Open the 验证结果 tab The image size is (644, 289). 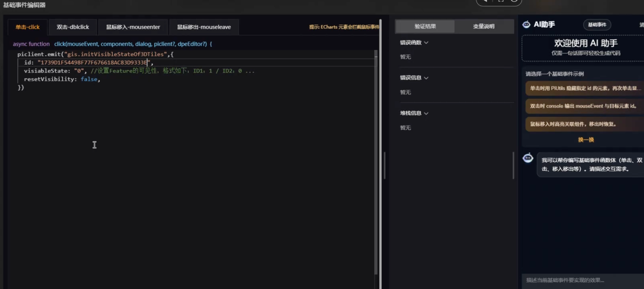[x=425, y=26]
